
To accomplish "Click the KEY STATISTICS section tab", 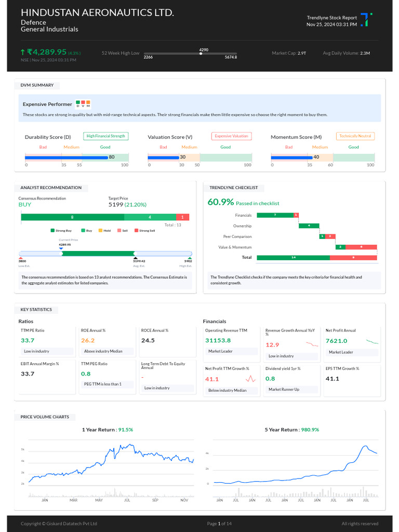I will pos(36,310).
